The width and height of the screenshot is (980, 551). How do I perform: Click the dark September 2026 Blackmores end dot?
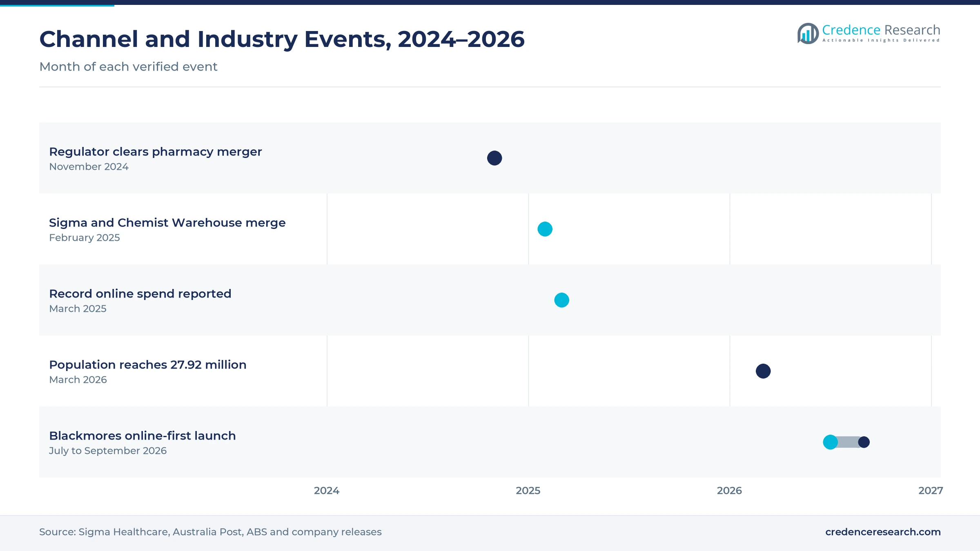[864, 442]
